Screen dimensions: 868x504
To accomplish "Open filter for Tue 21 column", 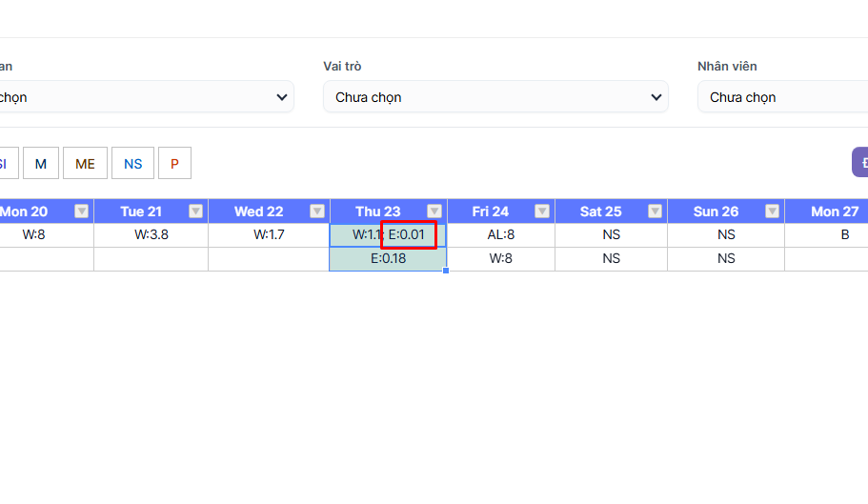I will coord(195,212).
